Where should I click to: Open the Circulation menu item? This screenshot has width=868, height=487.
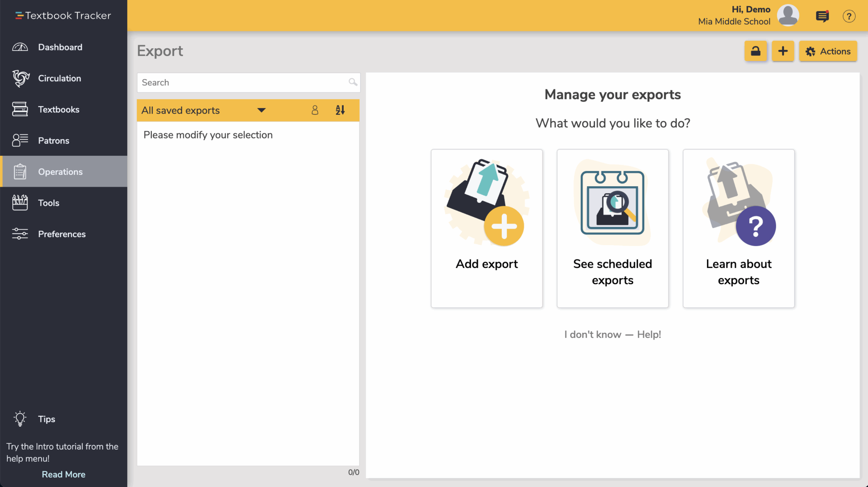(59, 78)
